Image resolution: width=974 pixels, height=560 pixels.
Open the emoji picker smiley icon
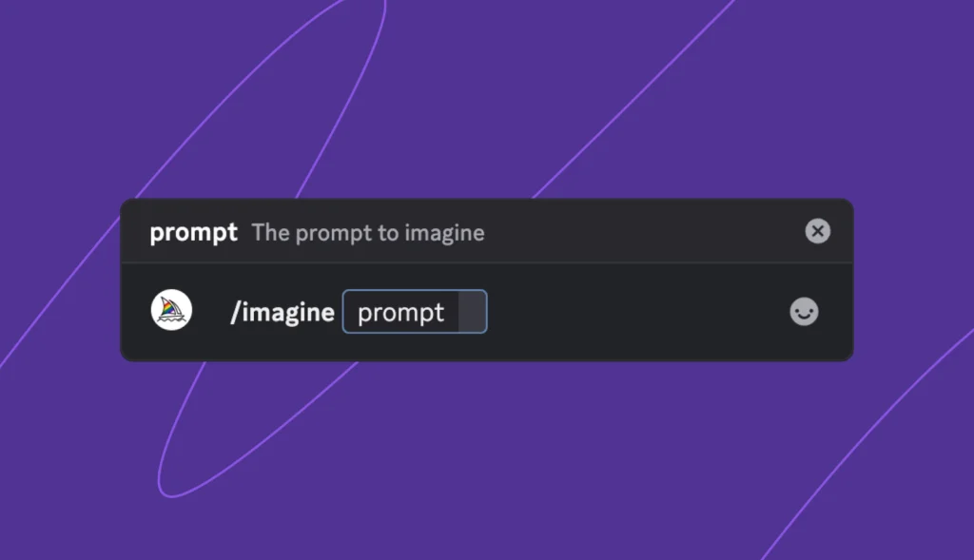(x=804, y=312)
